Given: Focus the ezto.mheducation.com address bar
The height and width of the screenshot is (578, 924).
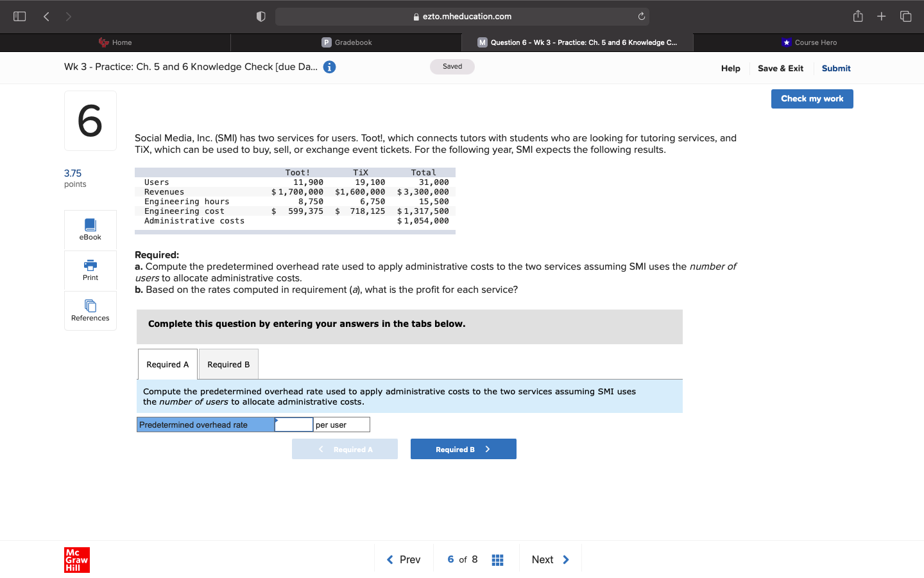Looking at the screenshot, I should pos(462,17).
